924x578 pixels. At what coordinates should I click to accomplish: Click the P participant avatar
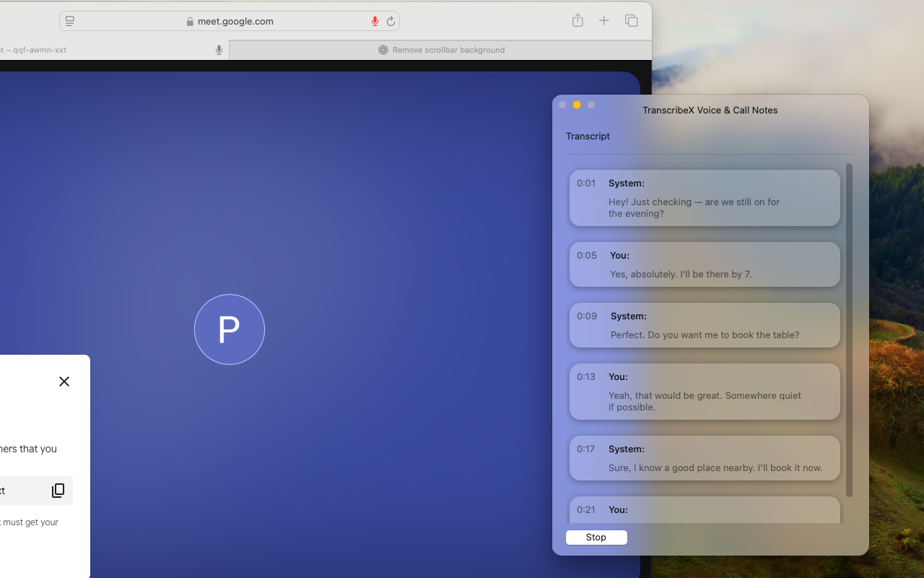pos(229,329)
